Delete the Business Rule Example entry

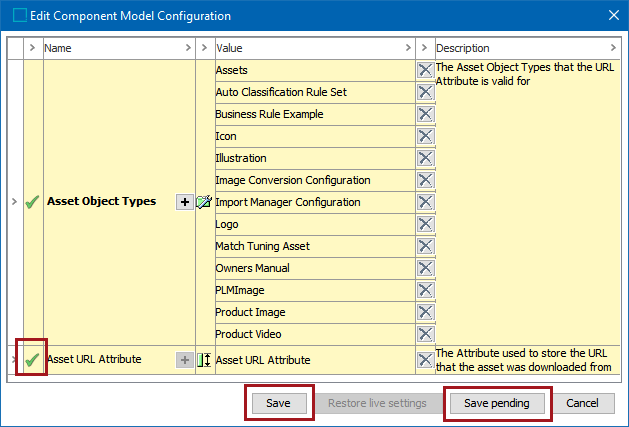(x=425, y=114)
